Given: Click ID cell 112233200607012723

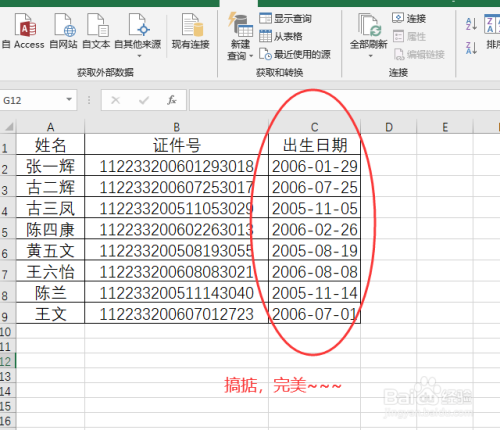Looking at the screenshot, I should tap(177, 314).
